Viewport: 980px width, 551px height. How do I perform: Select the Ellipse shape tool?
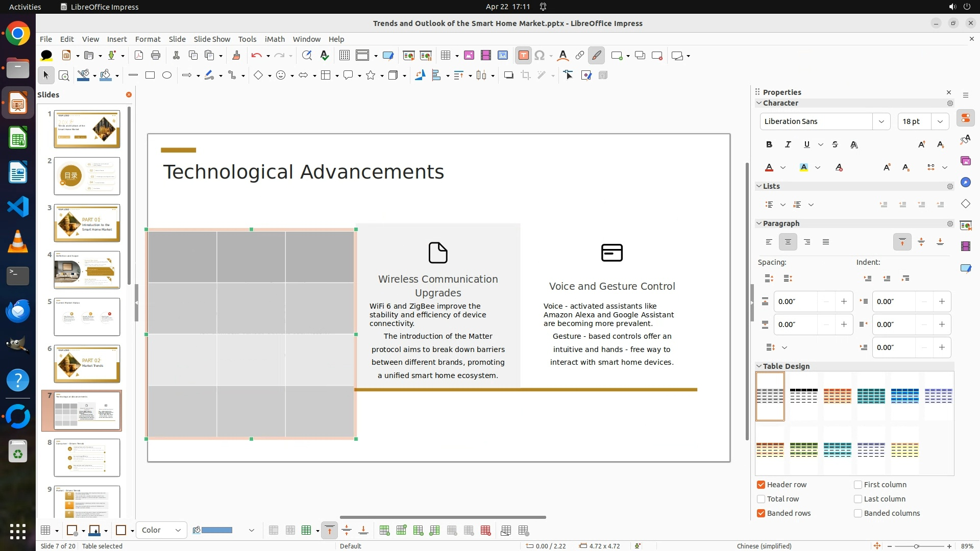tap(167, 76)
